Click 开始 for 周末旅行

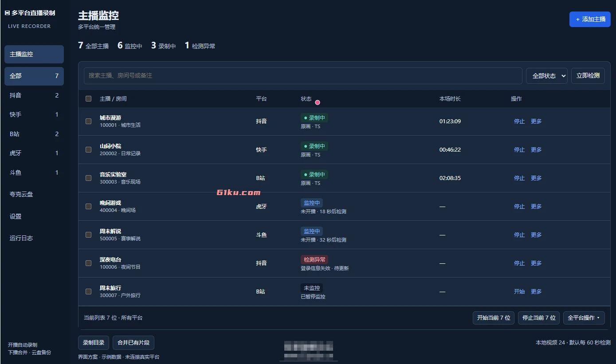pos(519,292)
